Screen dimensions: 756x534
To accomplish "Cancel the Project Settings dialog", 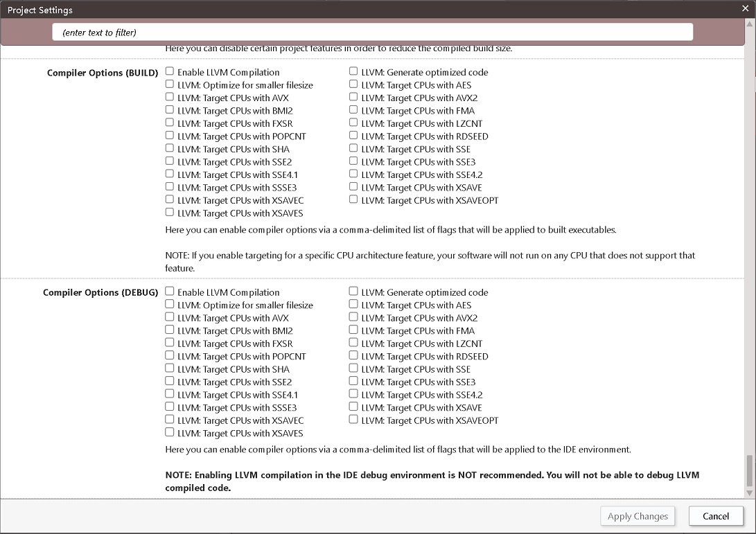I will coord(716,516).
